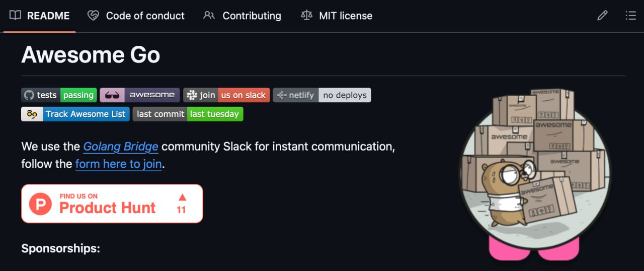This screenshot has width=644, height=271.
Task: Click the Product Hunt upvote triangle
Action: click(x=182, y=197)
